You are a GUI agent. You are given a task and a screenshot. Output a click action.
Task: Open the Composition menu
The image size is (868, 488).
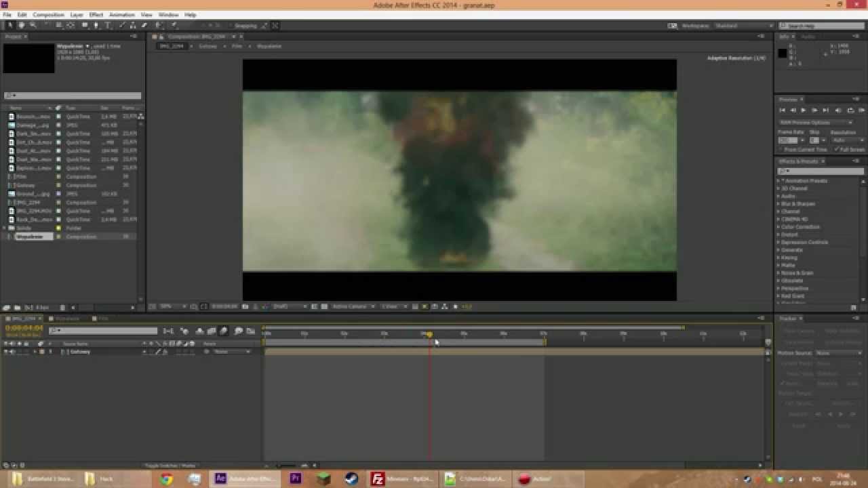click(48, 14)
